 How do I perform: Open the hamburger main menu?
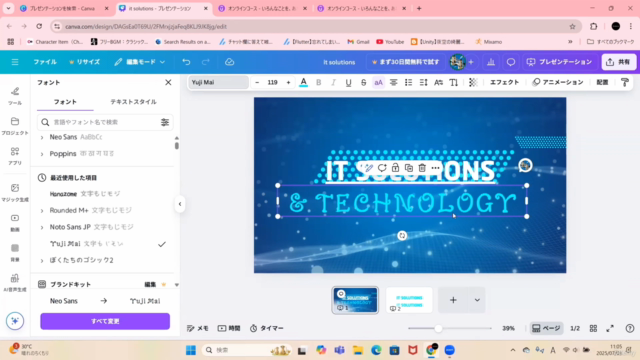pos(15,62)
